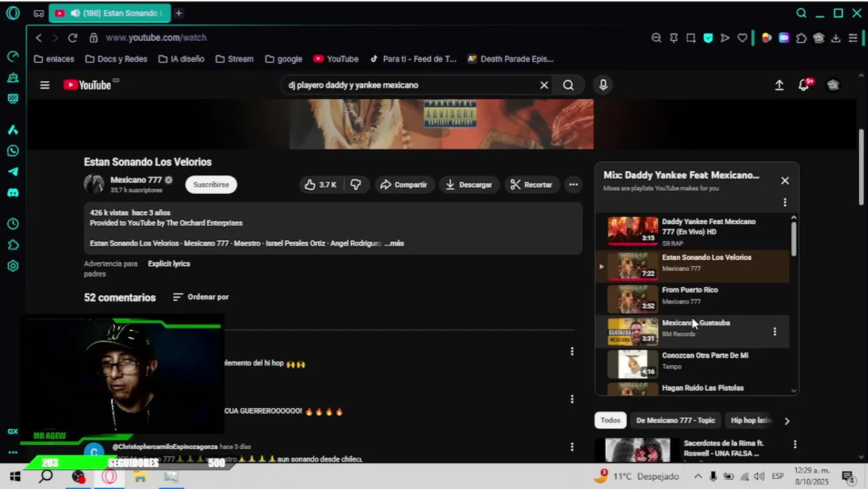Click the Descargar button
Viewport: 868px width, 489px height.
point(469,185)
